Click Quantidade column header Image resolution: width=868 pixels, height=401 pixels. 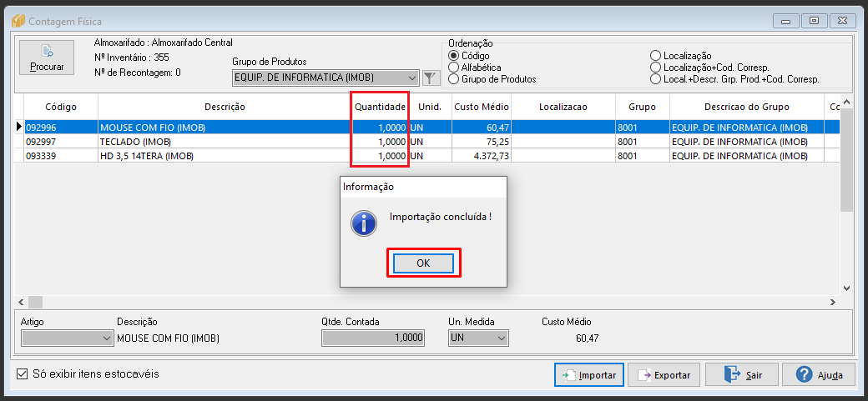click(x=380, y=107)
